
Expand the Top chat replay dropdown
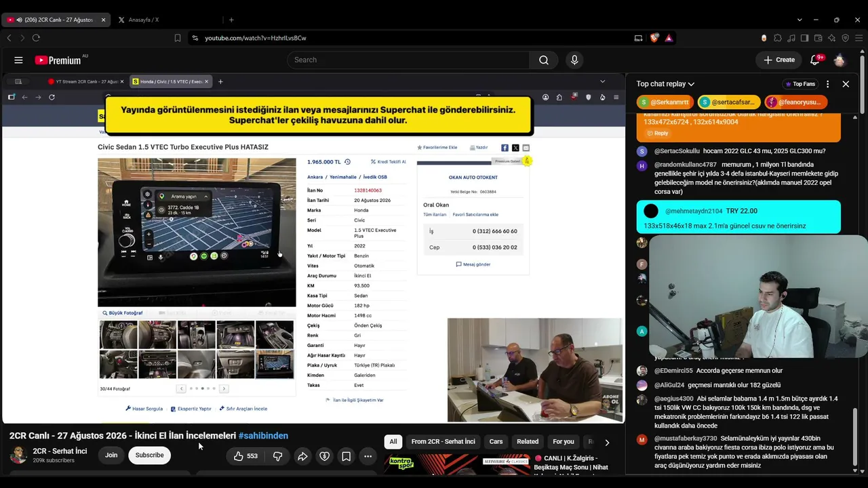point(665,84)
